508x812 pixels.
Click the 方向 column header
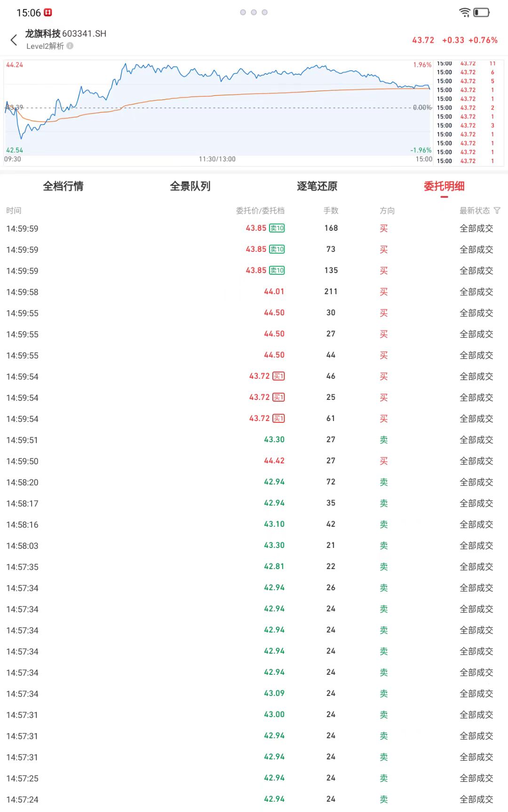(x=387, y=211)
